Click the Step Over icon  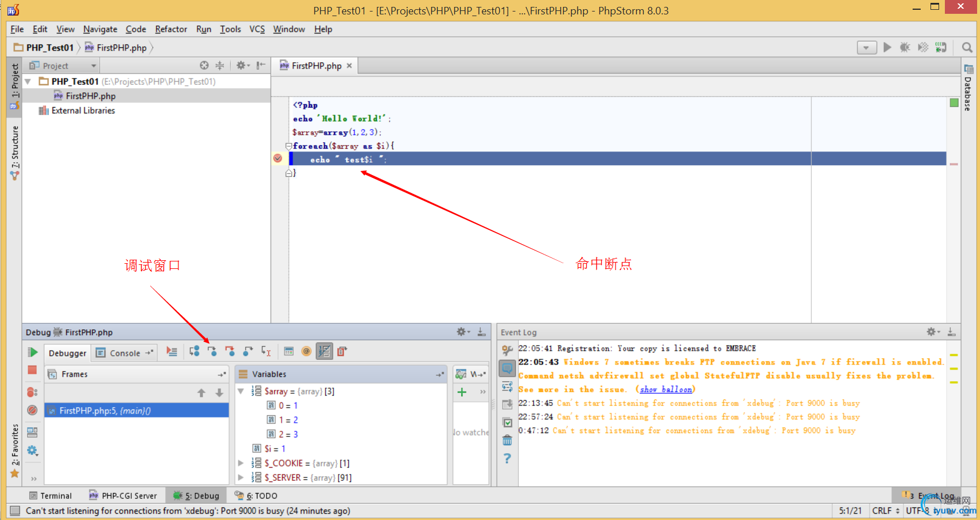pos(195,351)
